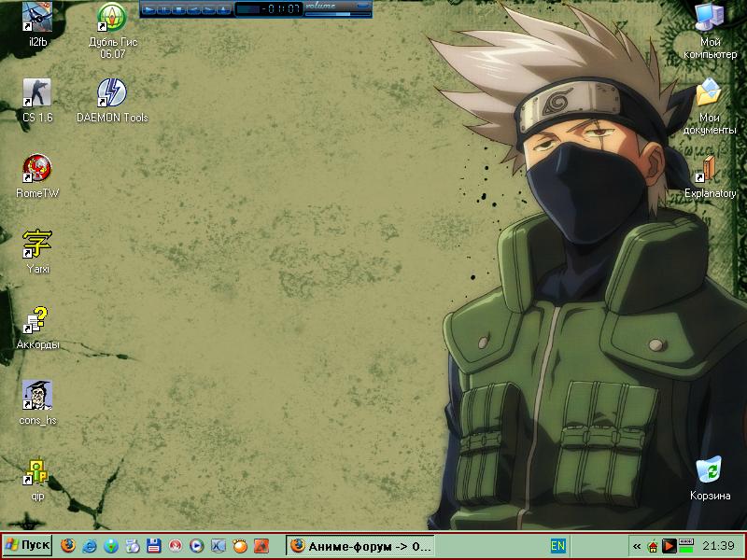Skip to next track in player bar
Viewport: 747px width, 560px height.
[x=208, y=9]
